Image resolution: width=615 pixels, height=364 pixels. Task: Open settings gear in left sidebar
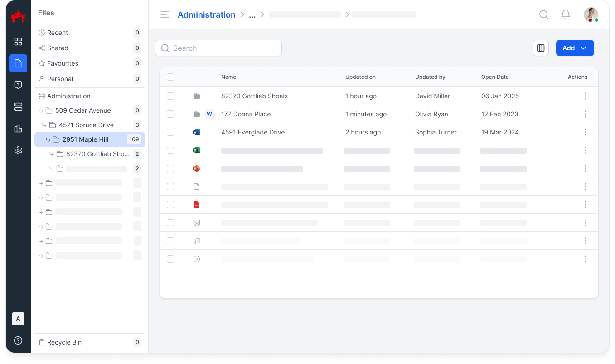click(x=18, y=150)
